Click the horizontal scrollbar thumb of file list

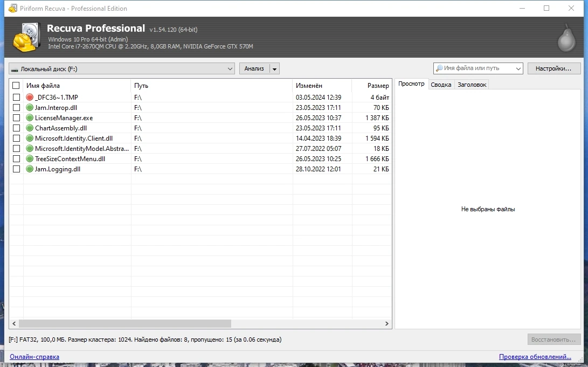[x=125, y=323]
